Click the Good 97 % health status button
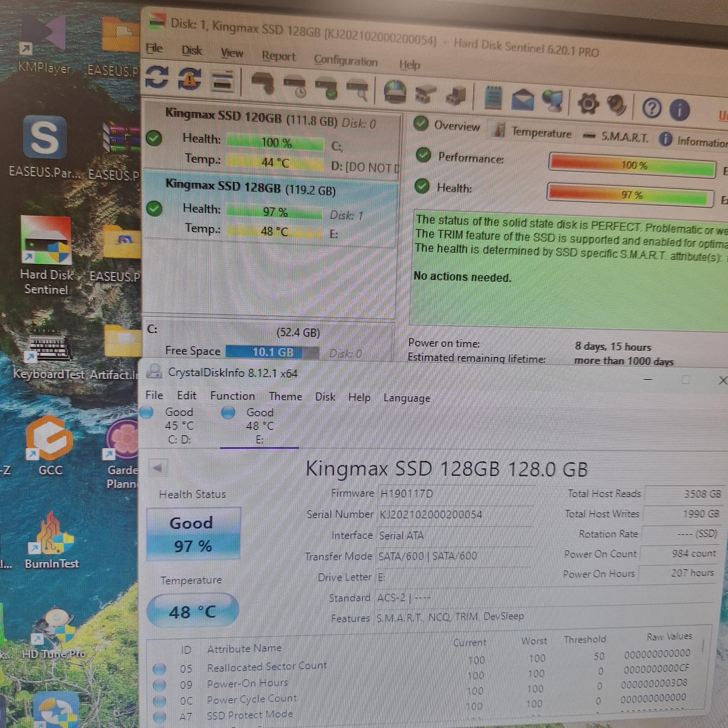Image resolution: width=728 pixels, height=728 pixels. 193,534
